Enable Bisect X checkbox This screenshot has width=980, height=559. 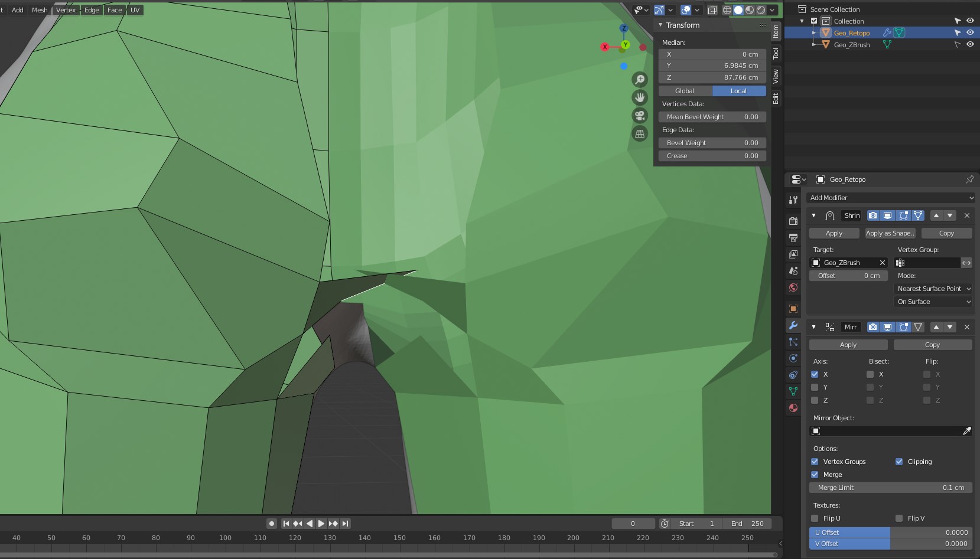[x=870, y=374]
